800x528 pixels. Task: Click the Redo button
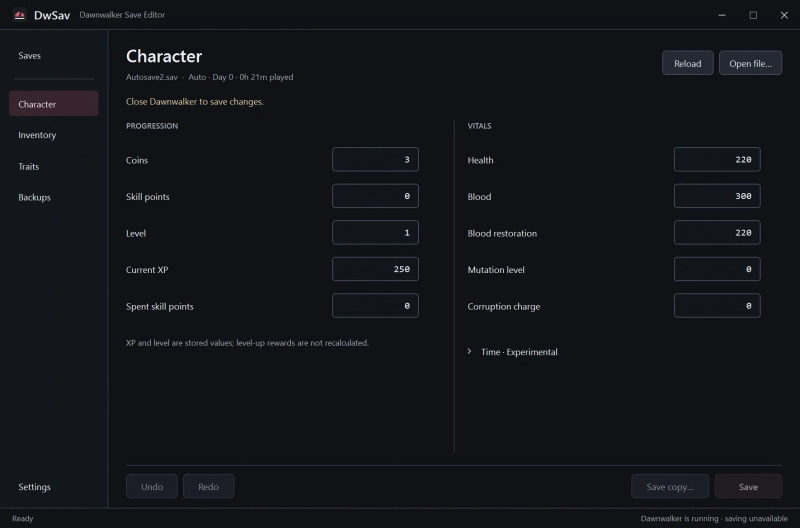point(209,487)
